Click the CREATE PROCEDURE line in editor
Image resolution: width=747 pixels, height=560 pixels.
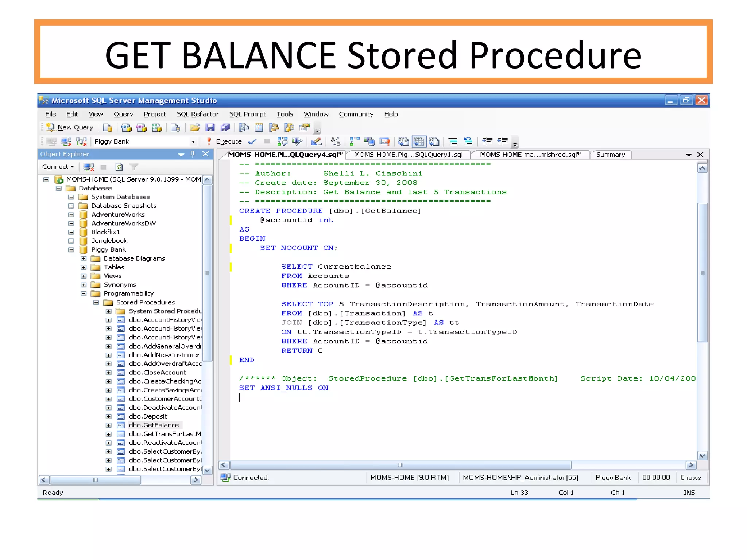[x=330, y=211]
